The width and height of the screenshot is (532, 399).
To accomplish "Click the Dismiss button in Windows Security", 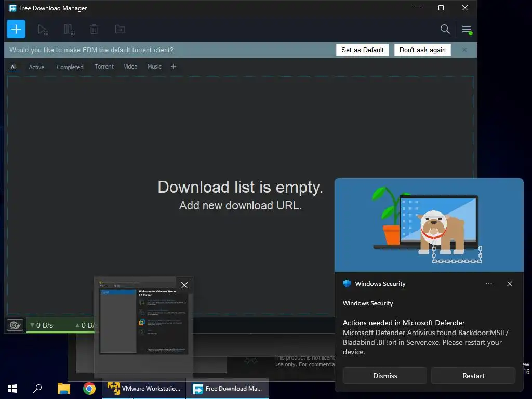I will (x=385, y=376).
